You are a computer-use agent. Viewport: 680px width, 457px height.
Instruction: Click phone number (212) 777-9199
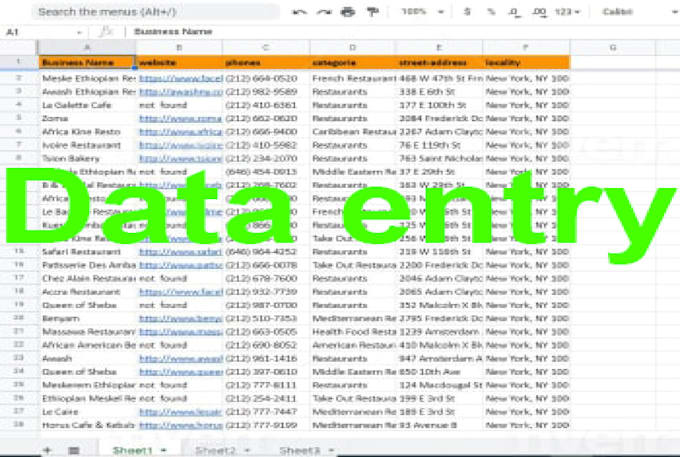tap(266, 425)
